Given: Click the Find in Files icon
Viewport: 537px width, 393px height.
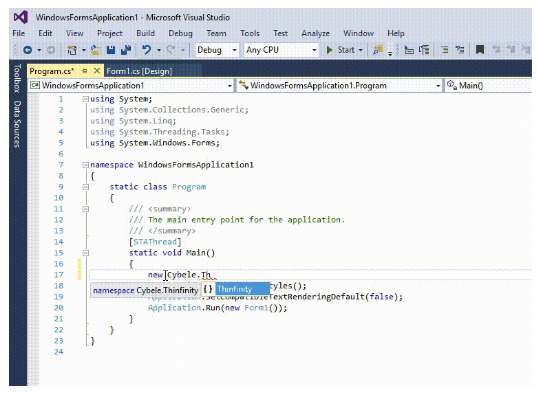Looking at the screenshot, I should (378, 50).
